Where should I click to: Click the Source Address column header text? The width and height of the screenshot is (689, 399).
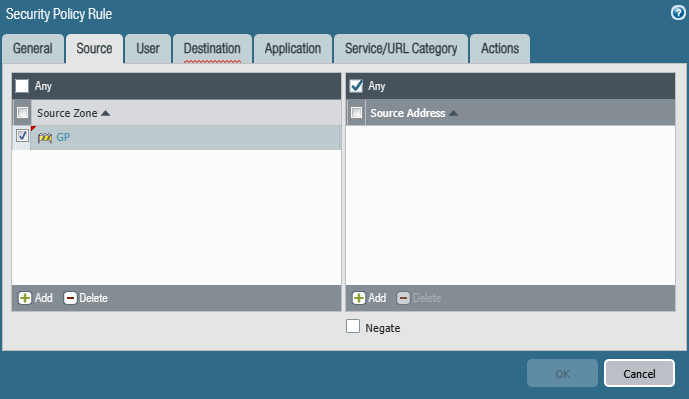tap(408, 113)
